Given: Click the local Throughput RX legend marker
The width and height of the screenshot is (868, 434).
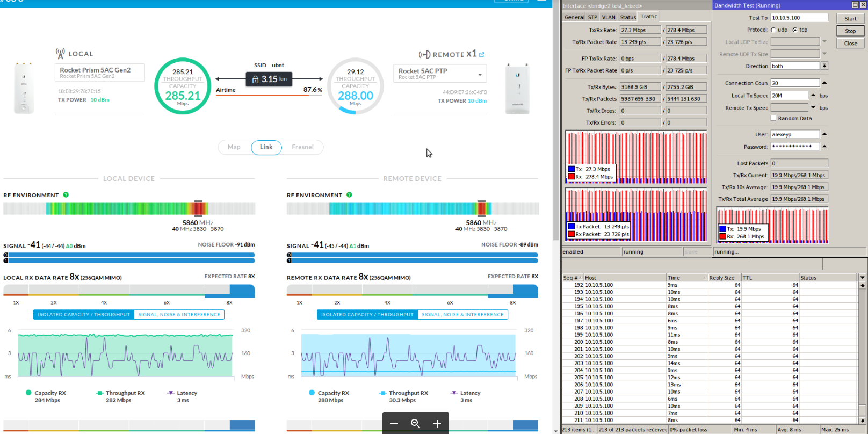Looking at the screenshot, I should coord(99,393).
